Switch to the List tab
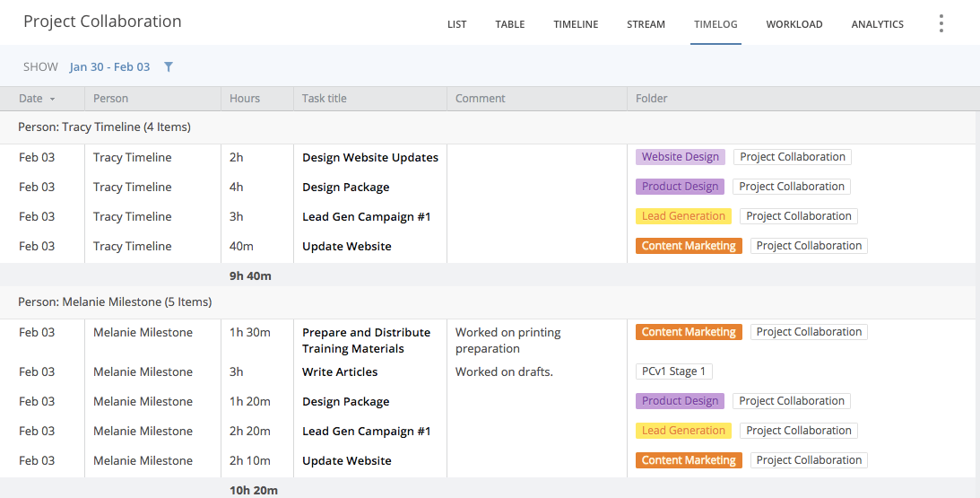The width and height of the screenshot is (980, 498). tap(456, 24)
